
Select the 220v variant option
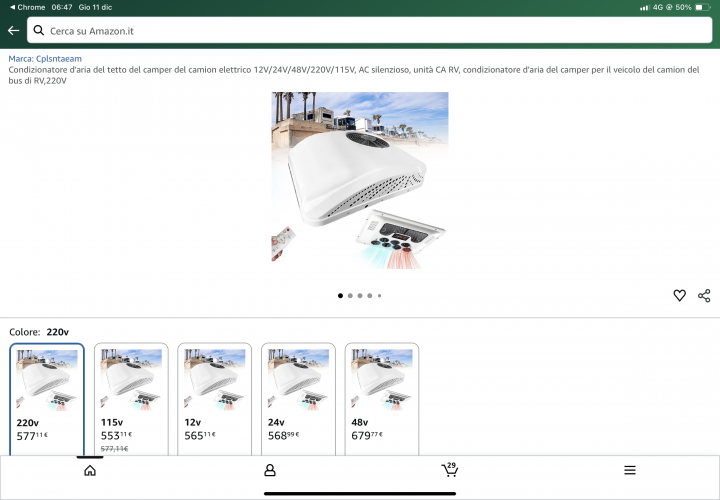click(47, 399)
